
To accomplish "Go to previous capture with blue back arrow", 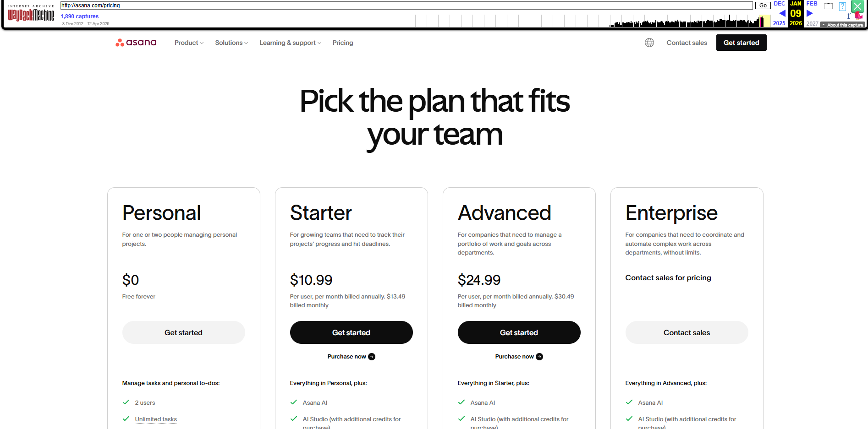I will coord(782,14).
